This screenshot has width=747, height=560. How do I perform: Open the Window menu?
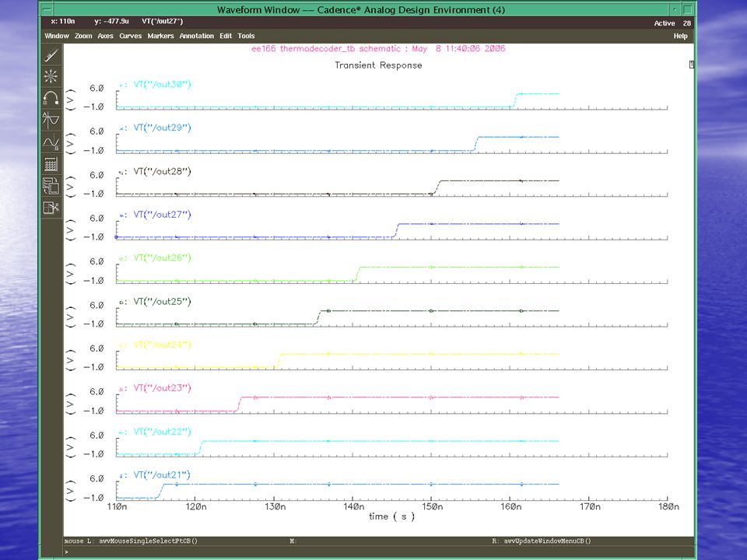57,36
